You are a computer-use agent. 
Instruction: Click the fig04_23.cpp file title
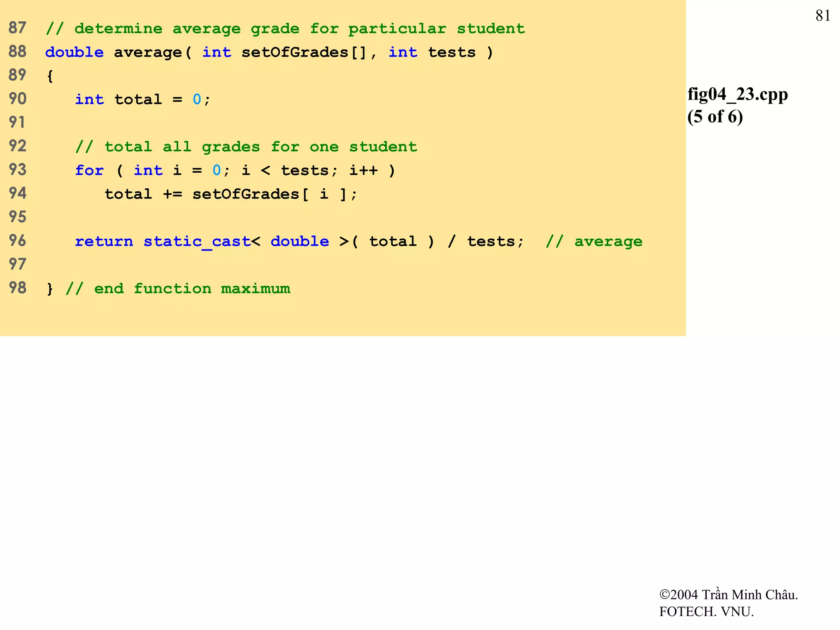pos(737,94)
